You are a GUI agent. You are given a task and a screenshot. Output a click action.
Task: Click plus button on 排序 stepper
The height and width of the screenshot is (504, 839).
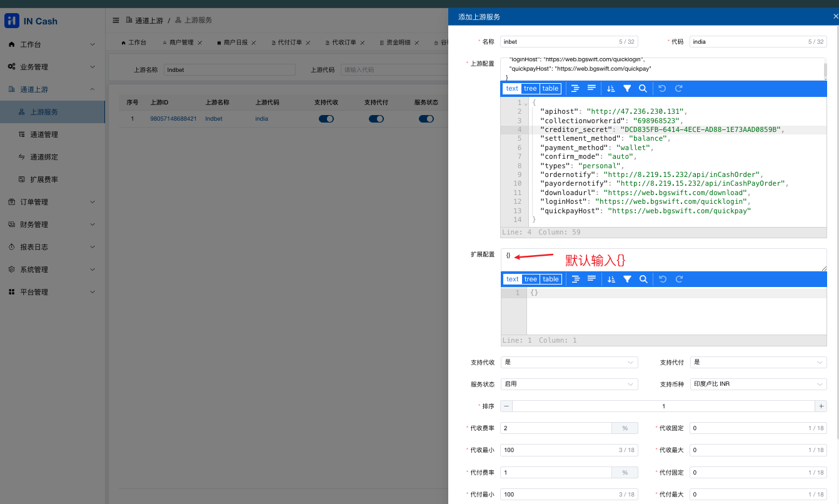(x=820, y=406)
